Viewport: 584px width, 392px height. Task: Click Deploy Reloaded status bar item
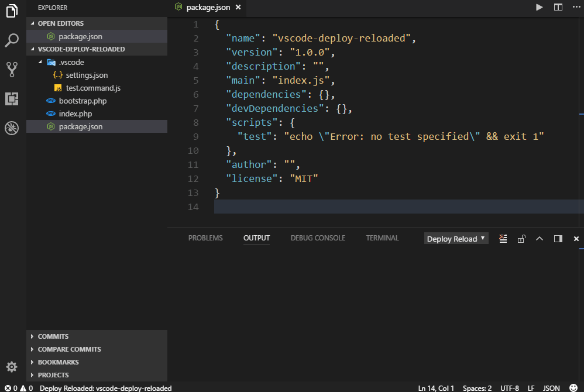click(105, 388)
